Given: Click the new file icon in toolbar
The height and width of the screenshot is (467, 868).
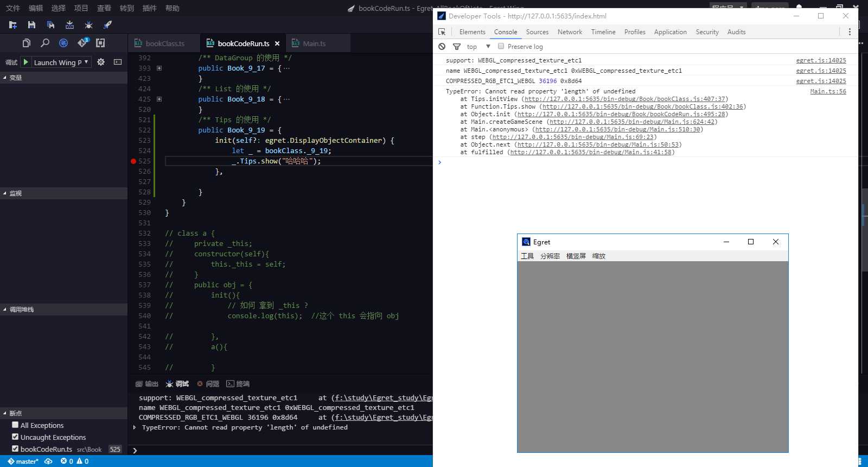Looking at the screenshot, I should click(13, 25).
